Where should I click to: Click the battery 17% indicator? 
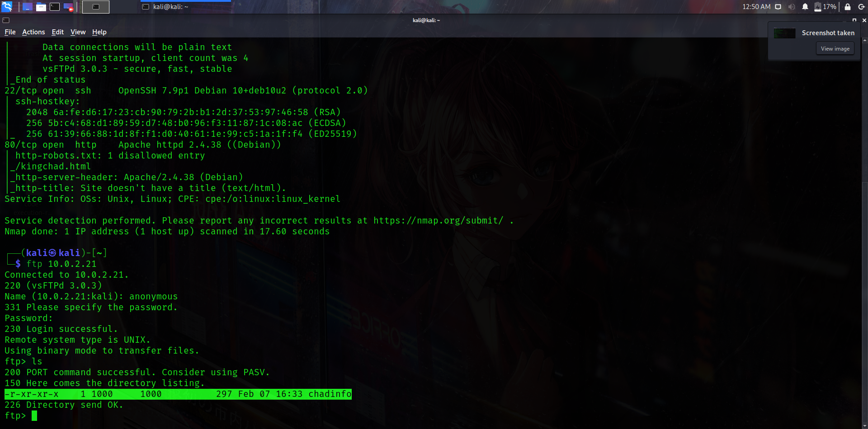[826, 7]
